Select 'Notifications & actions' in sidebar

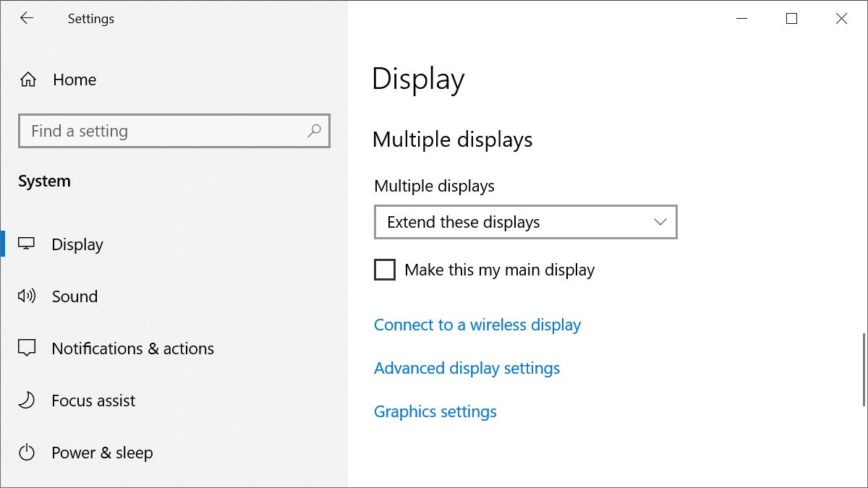coord(132,348)
